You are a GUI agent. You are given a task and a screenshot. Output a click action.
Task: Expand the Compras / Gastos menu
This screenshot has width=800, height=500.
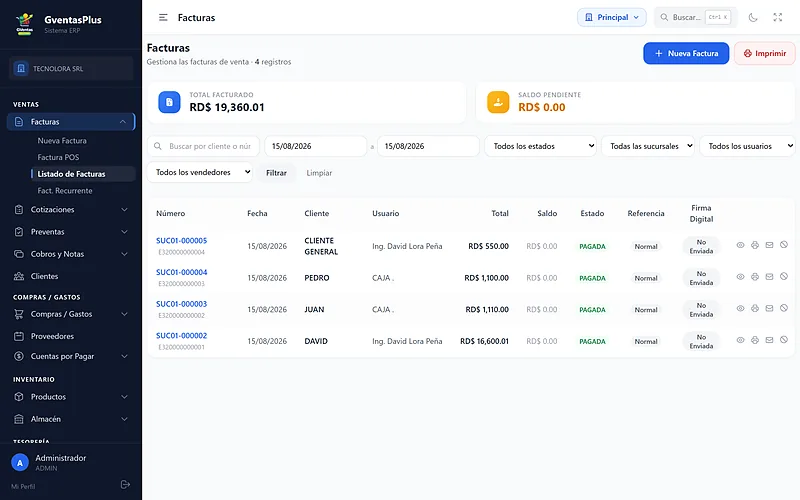tap(71, 314)
